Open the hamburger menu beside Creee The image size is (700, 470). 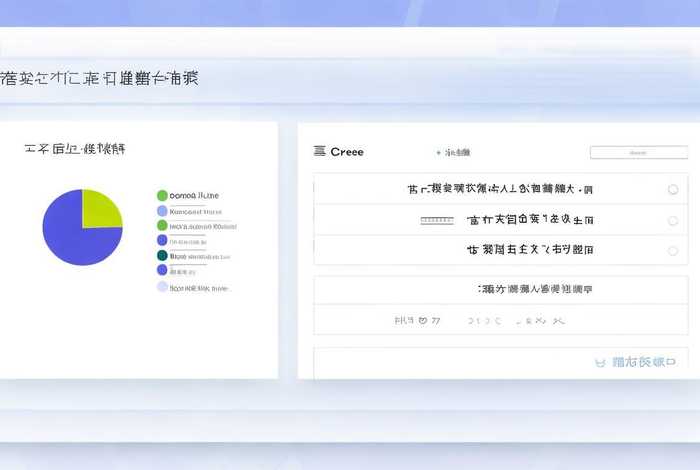320,152
